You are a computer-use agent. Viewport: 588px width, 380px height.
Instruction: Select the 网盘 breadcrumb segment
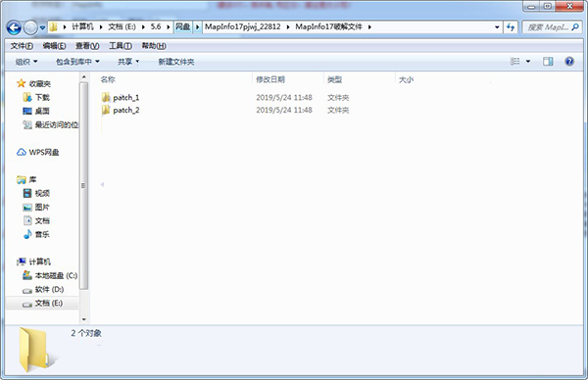(183, 26)
